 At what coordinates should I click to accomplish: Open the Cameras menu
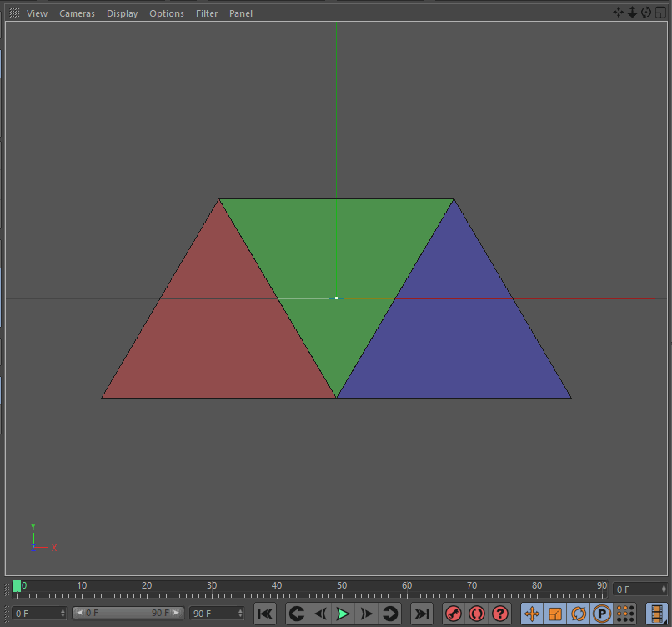coord(77,13)
